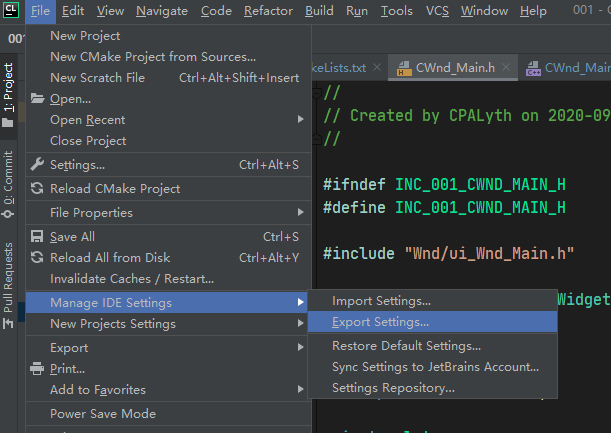The image size is (611, 433).
Task: Click Export Settings... in submenu
Action: click(x=433, y=322)
